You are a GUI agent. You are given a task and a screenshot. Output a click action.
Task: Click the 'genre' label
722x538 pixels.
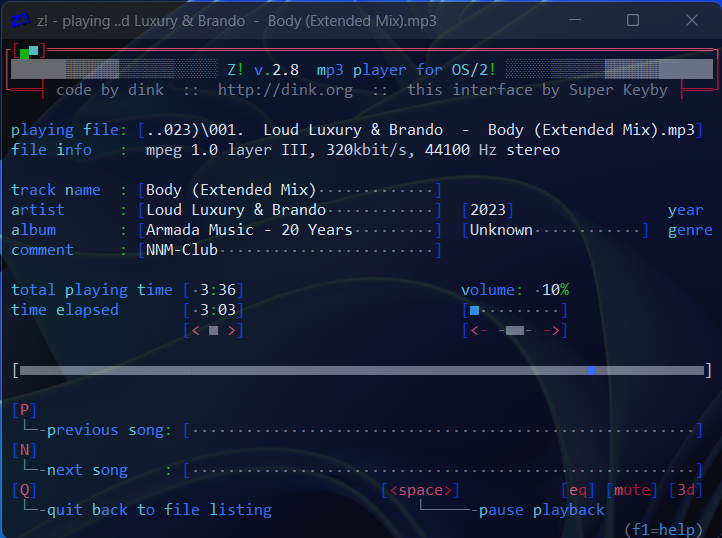tap(690, 230)
